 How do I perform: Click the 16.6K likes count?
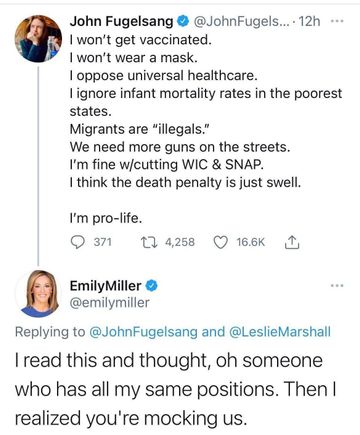point(251,242)
